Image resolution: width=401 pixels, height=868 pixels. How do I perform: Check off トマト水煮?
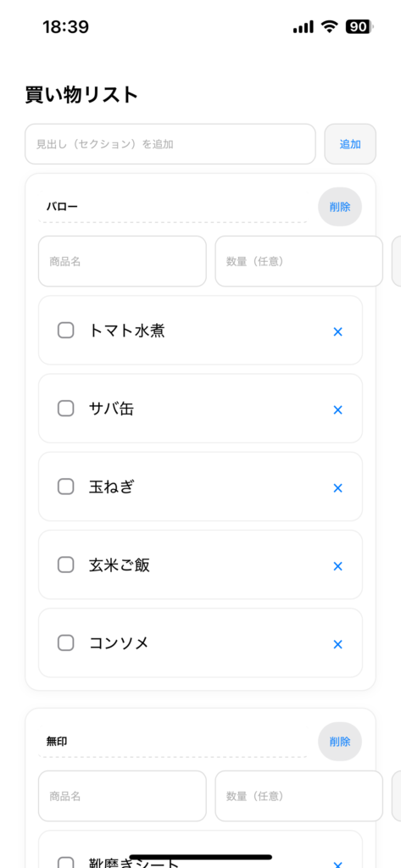coord(66,331)
